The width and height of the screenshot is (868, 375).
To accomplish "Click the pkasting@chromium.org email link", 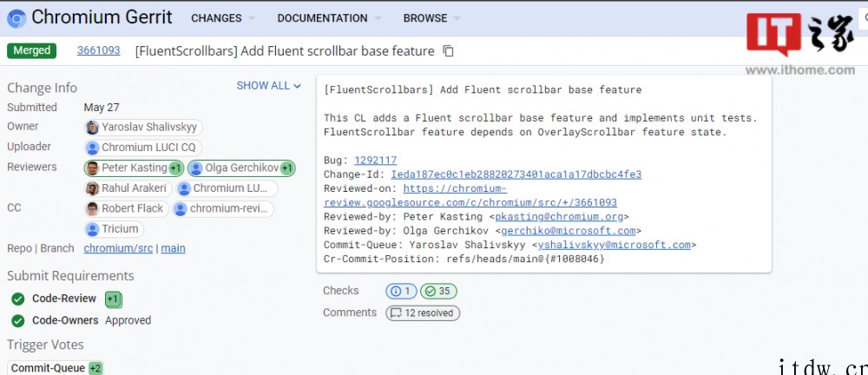I will coord(559,217).
